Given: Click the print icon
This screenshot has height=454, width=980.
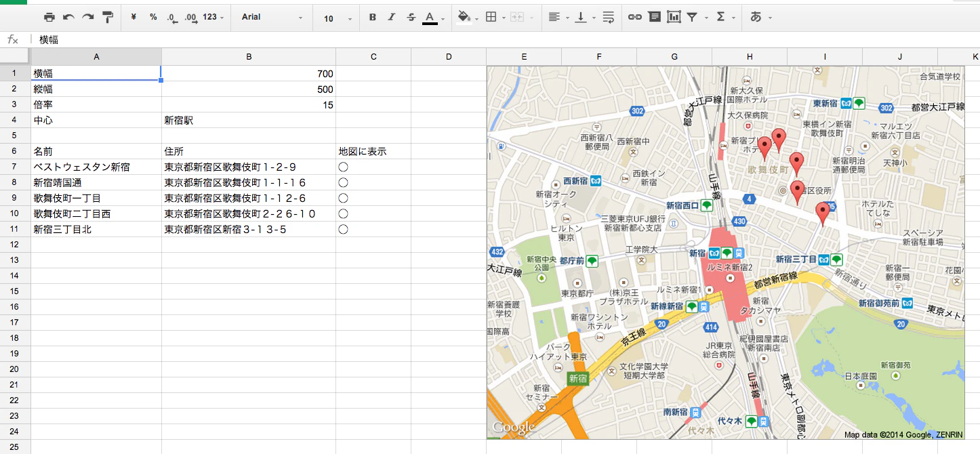Looking at the screenshot, I should click(x=49, y=18).
